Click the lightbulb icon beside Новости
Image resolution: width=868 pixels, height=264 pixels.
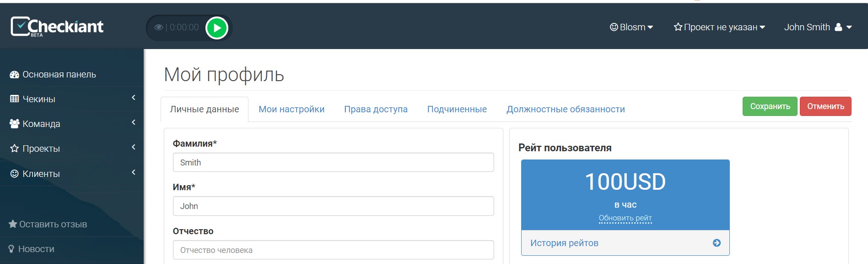[x=11, y=249]
